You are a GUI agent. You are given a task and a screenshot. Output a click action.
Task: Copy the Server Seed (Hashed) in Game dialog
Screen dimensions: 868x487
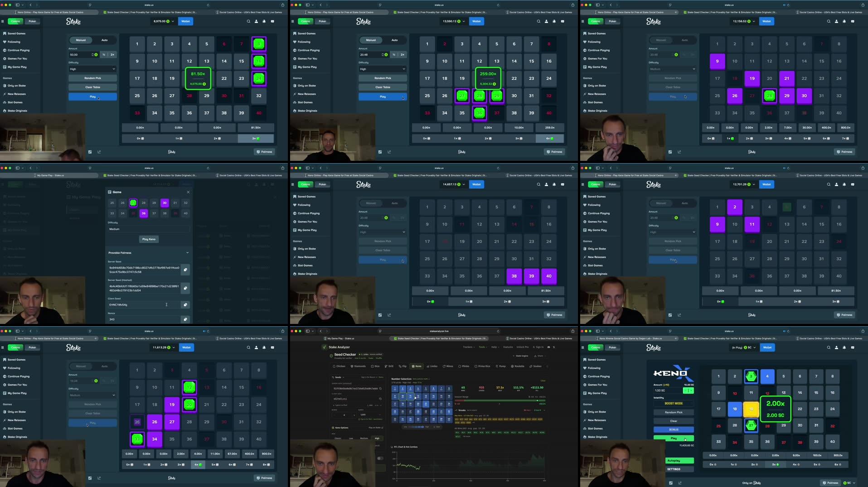point(185,288)
